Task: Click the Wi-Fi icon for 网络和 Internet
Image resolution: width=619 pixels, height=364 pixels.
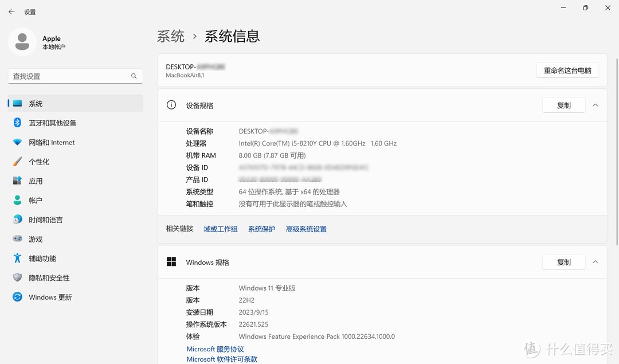Action: (x=17, y=142)
